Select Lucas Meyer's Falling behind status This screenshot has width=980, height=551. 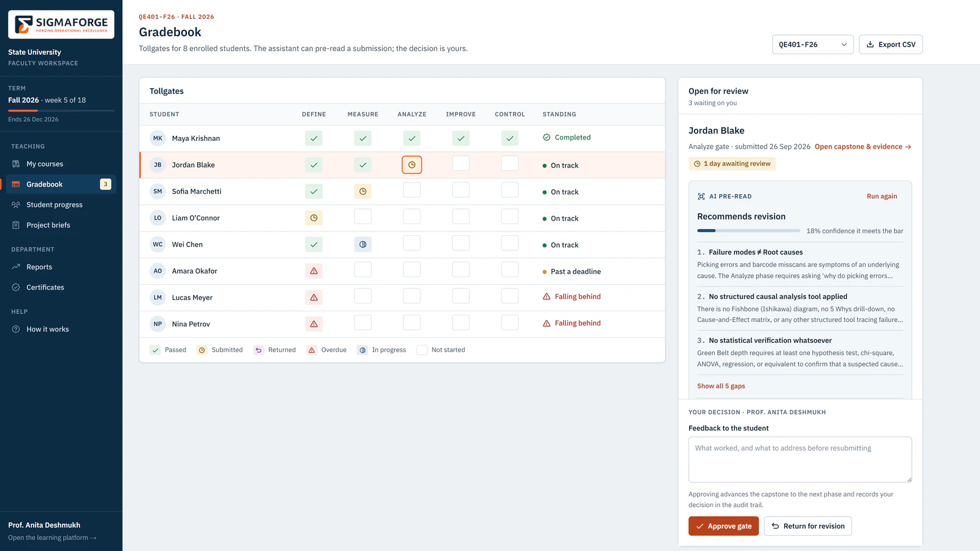coord(571,297)
